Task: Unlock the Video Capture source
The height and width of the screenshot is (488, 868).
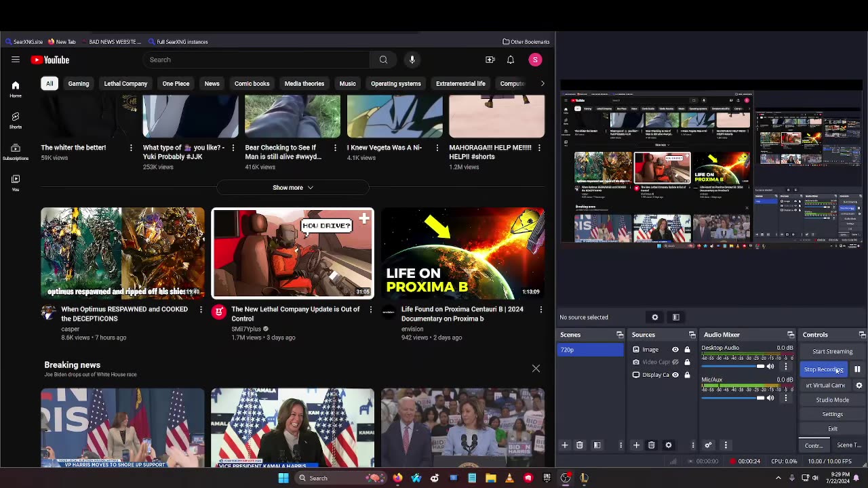Action: 687,362
